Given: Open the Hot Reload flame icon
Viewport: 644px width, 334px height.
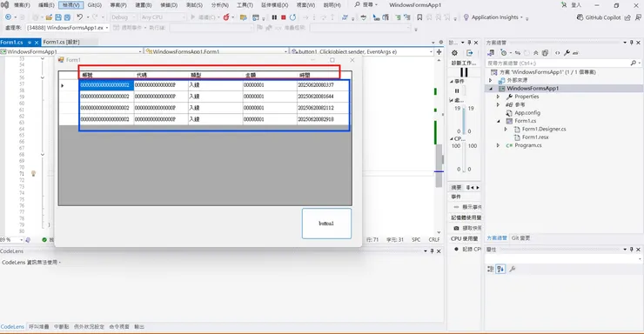Looking at the screenshot, I should pos(226,17).
